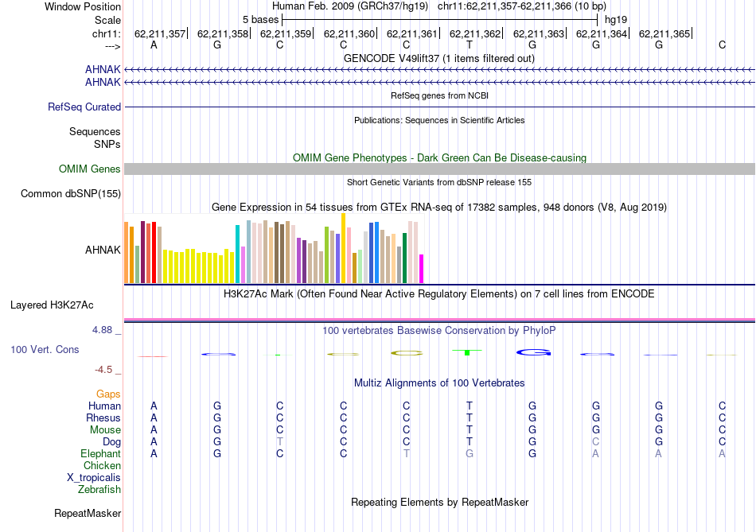Click the SNPs publications label
Image resolution: width=756 pixels, height=532 pixels.
[107, 144]
